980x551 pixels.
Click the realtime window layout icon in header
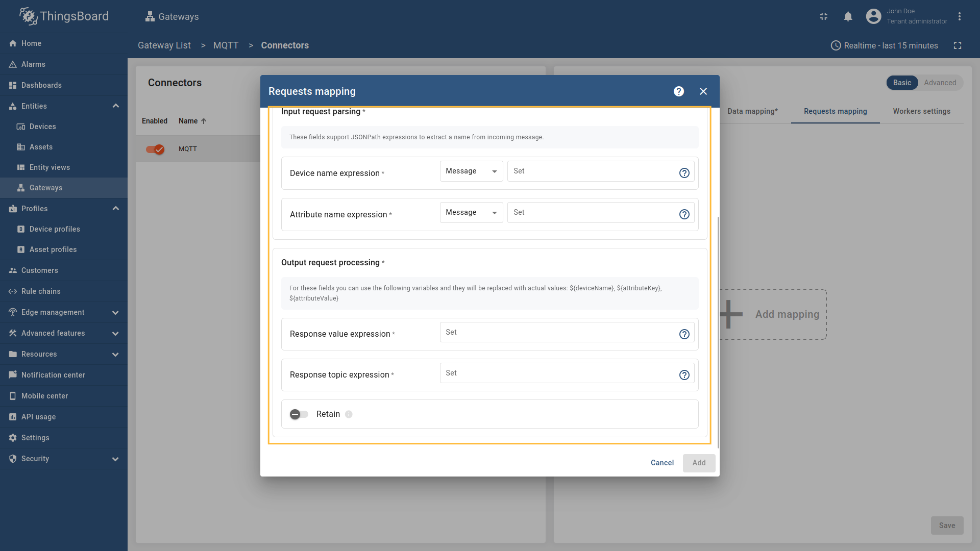pos(823,16)
